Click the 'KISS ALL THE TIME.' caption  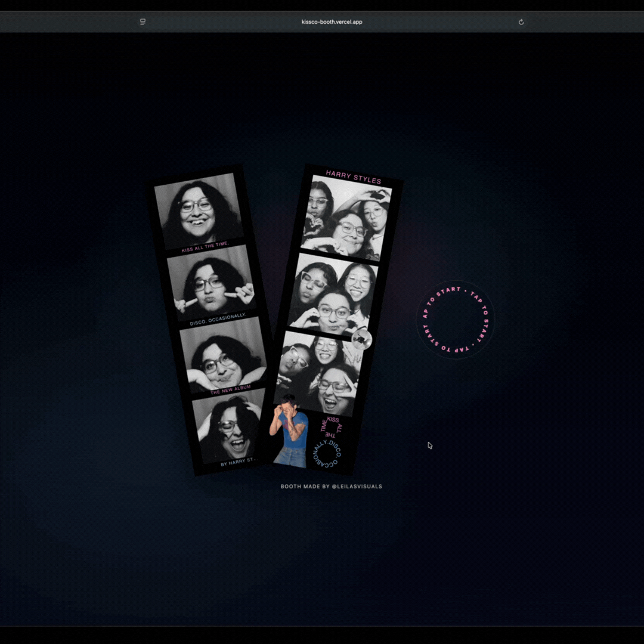tap(205, 247)
